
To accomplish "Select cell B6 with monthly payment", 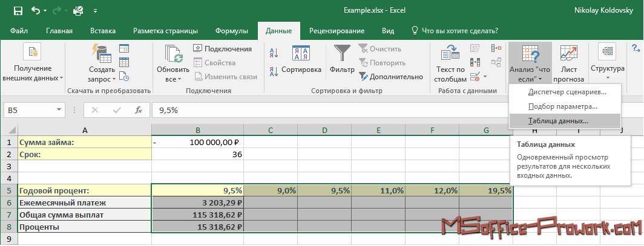I will 197,203.
